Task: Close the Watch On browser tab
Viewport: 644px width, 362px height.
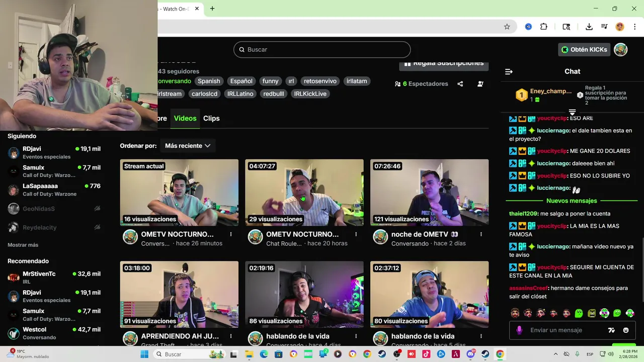Action: pyautogui.click(x=197, y=9)
